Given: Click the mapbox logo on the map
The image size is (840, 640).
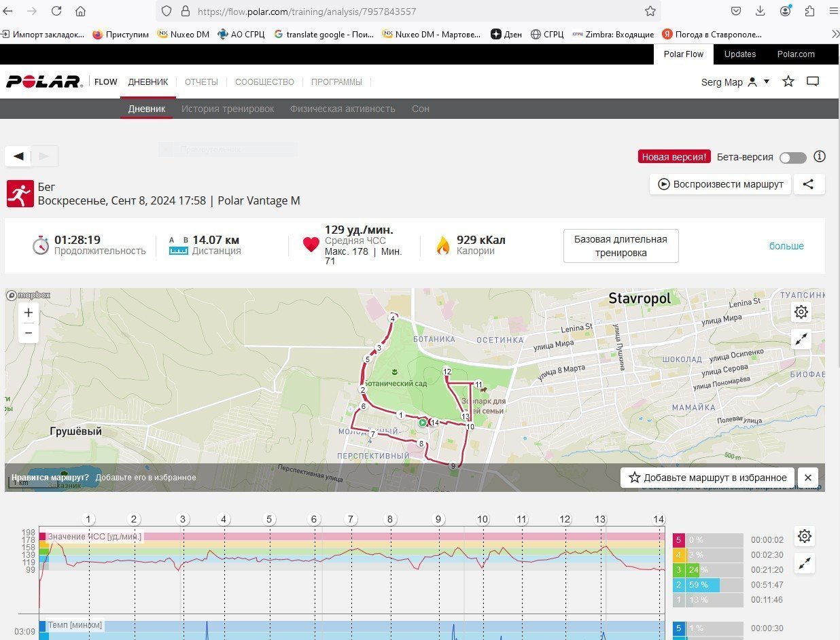Looking at the screenshot, I should click(x=29, y=296).
